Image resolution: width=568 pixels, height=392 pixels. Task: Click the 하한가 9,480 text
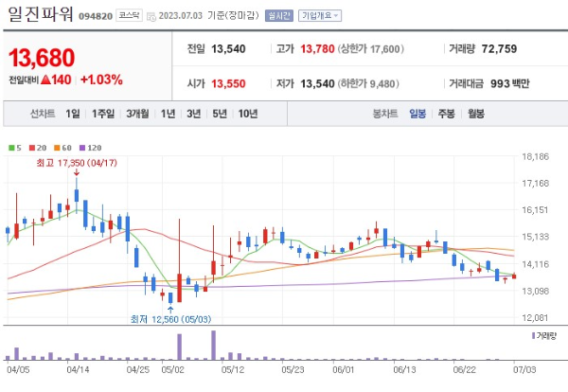[x=368, y=83]
